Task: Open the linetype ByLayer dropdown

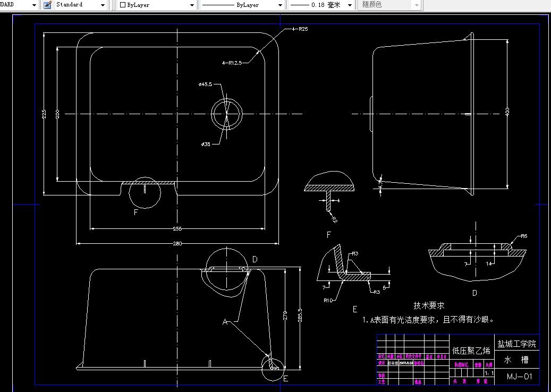Action: click(279, 5)
